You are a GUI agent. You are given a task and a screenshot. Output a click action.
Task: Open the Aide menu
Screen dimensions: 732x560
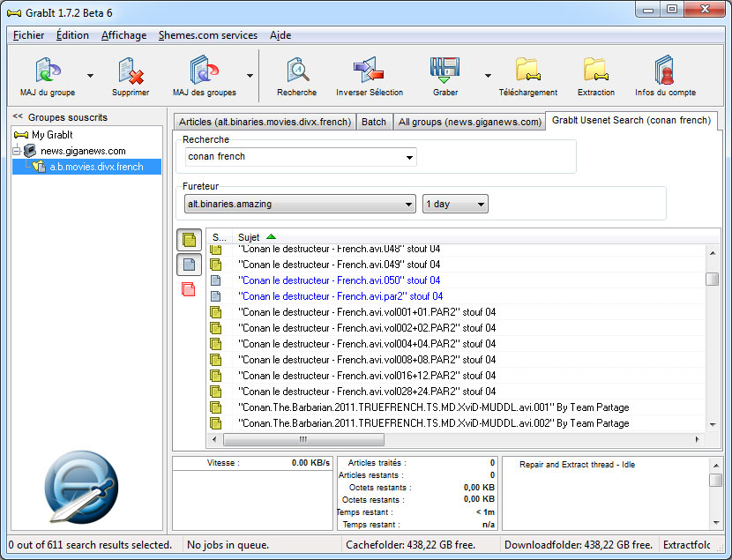[280, 35]
